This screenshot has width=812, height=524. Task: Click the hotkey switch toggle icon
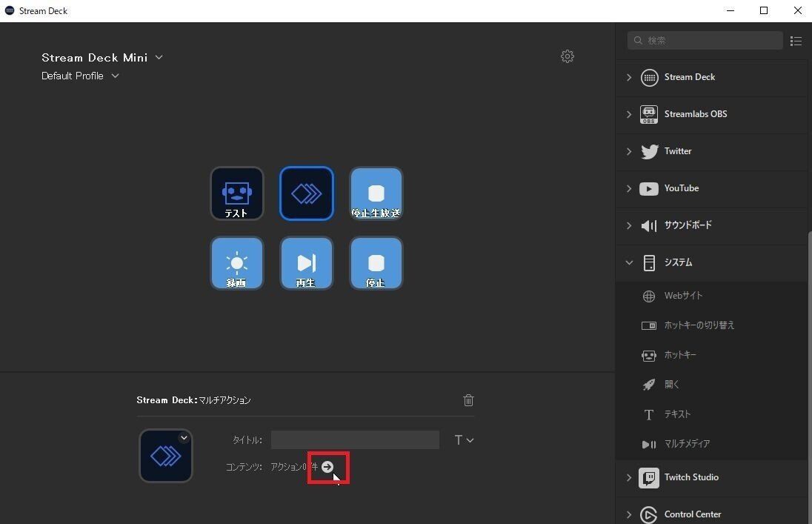coord(649,325)
